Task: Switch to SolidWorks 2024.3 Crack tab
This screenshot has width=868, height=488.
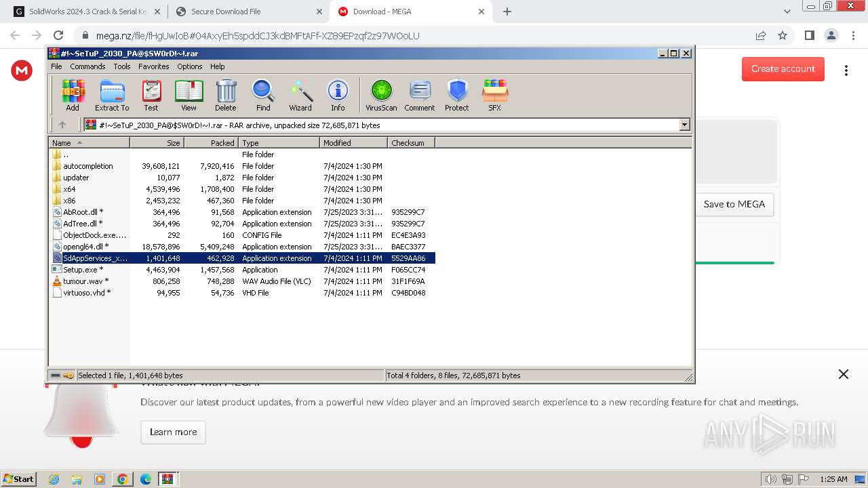Action: pos(87,12)
